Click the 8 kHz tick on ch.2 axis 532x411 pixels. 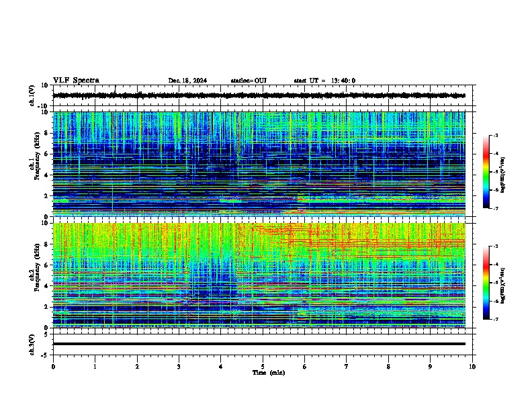[x=46, y=244]
